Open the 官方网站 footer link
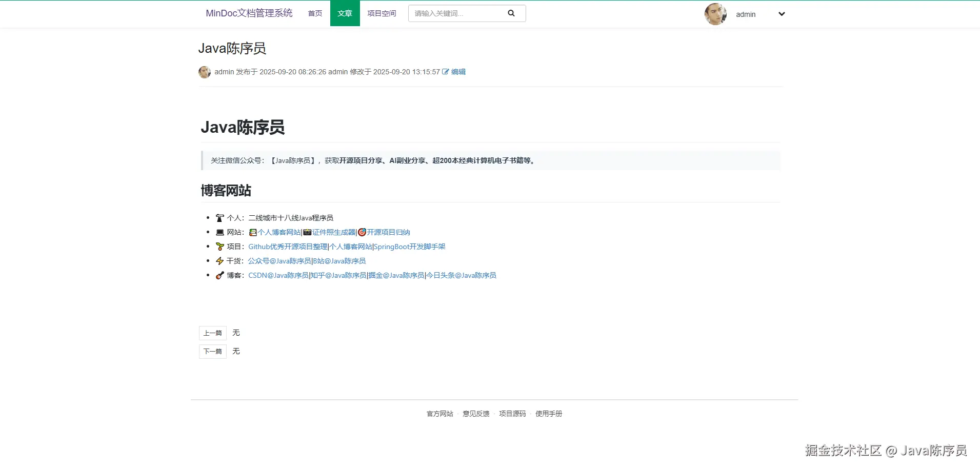This screenshot has height=470, width=980. click(440, 414)
